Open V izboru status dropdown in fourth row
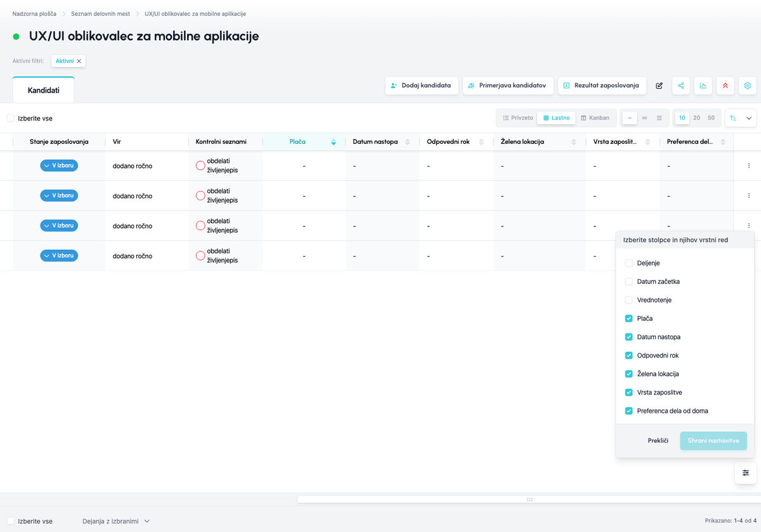761x532 pixels. click(x=59, y=256)
